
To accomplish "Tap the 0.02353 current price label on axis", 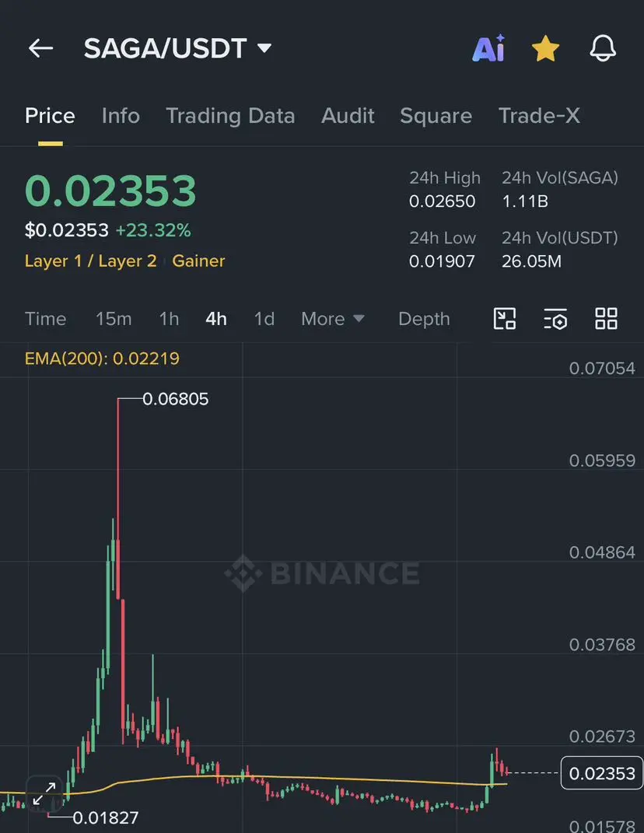I will [x=601, y=773].
